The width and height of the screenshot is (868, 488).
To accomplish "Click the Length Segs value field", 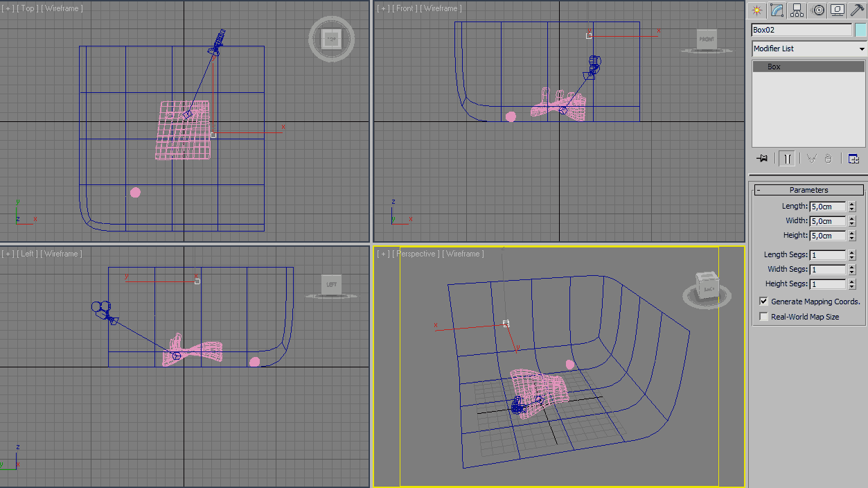I will (x=827, y=255).
